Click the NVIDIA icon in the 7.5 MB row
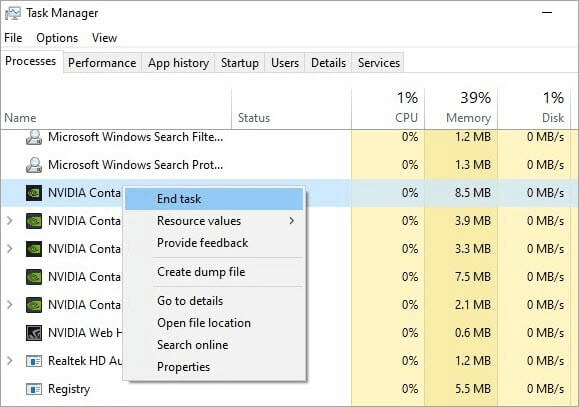 click(x=34, y=277)
